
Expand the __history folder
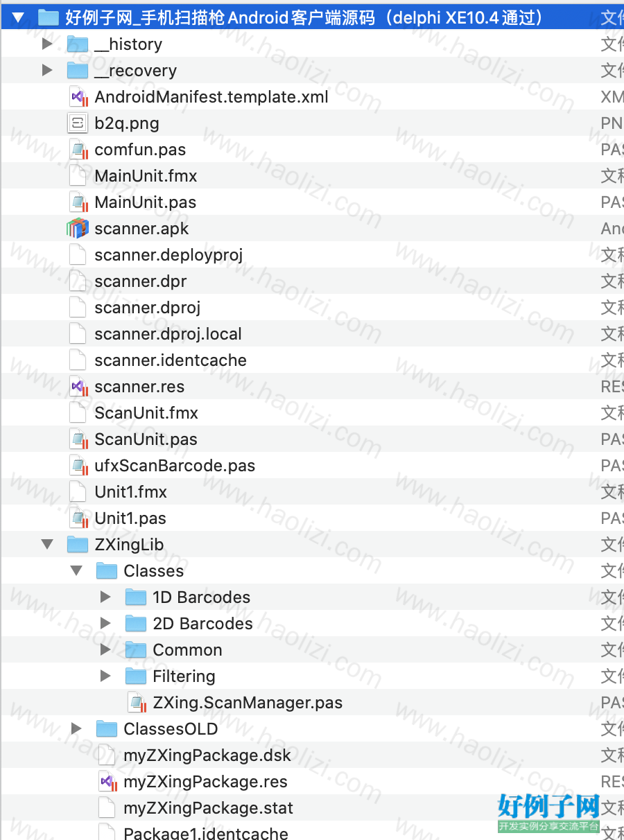coord(47,44)
